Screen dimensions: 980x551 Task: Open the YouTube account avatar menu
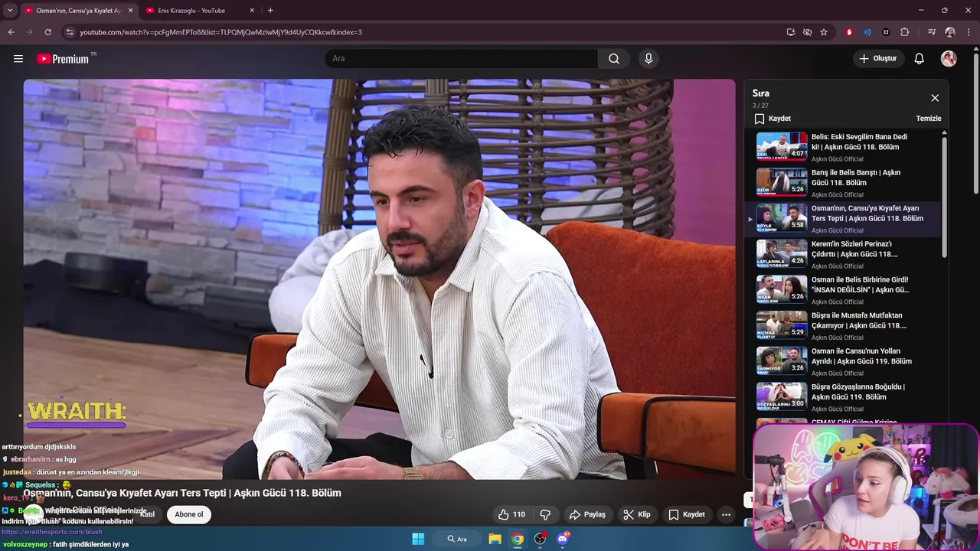pyautogui.click(x=949, y=59)
